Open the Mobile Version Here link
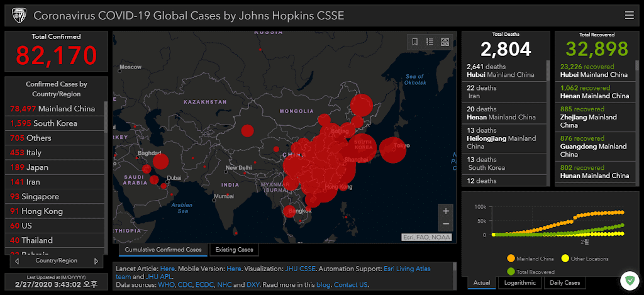The width and height of the screenshot is (644, 295). click(234, 269)
